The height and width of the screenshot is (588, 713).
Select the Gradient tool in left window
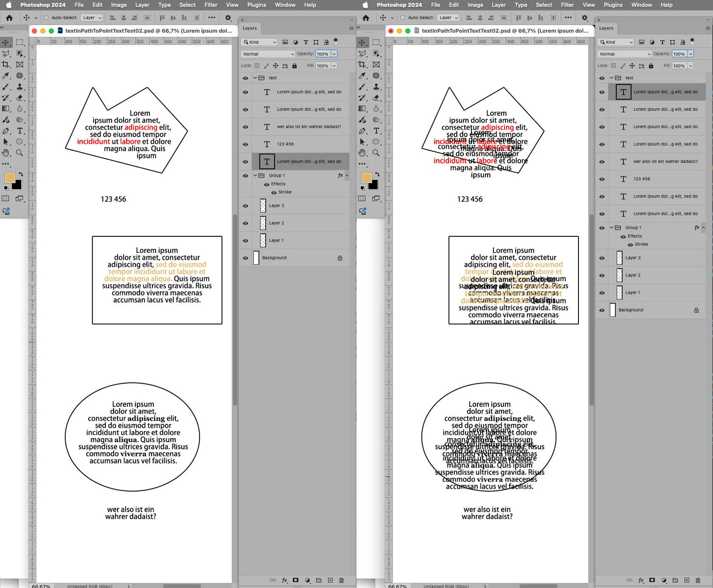point(6,109)
